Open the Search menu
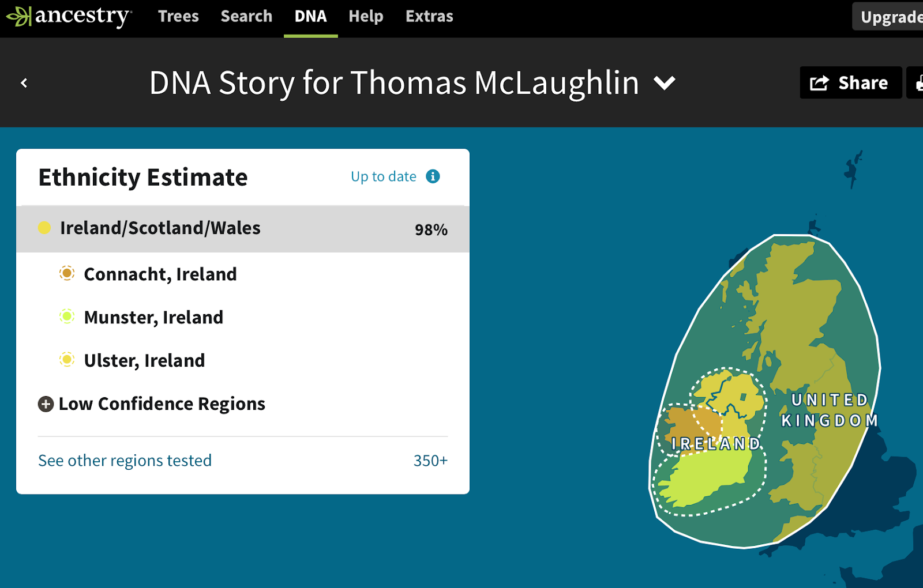This screenshot has width=923, height=588. [x=246, y=16]
